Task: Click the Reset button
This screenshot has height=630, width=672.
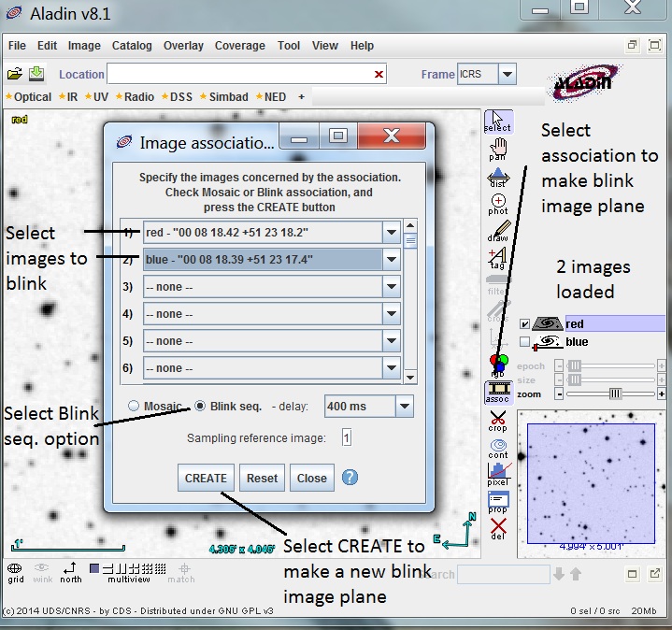Action: point(263,478)
